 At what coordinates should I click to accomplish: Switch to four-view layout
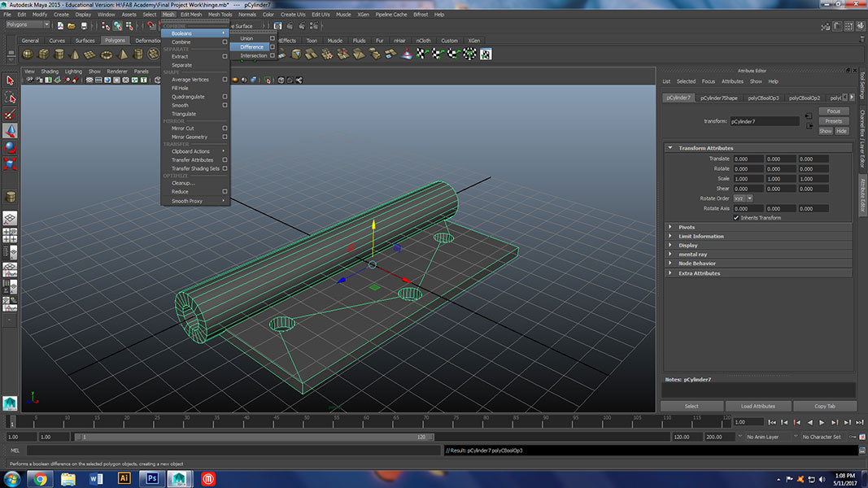click(x=10, y=236)
